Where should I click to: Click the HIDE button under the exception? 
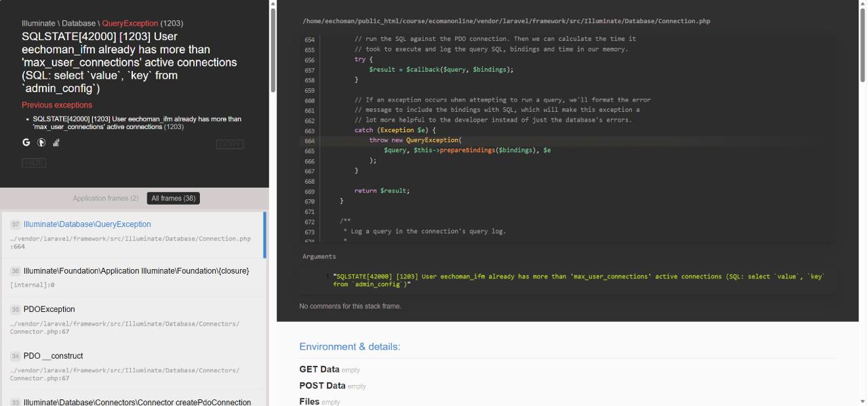click(34, 163)
